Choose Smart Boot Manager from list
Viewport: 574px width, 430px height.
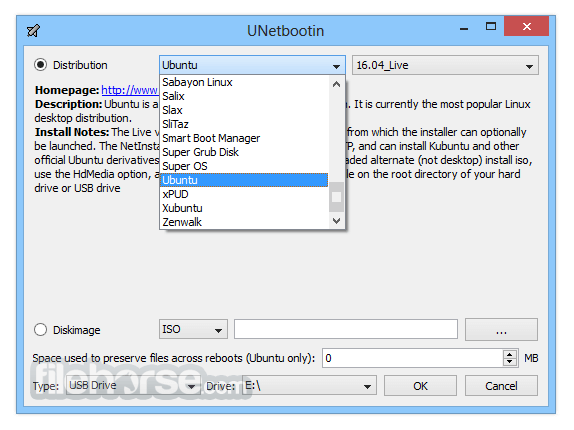pyautogui.click(x=244, y=138)
